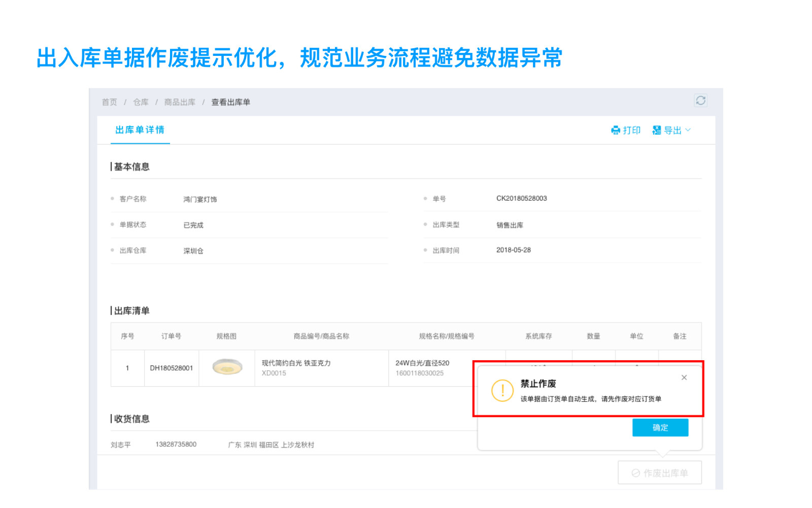Click the refresh icon at top right

tap(700, 101)
